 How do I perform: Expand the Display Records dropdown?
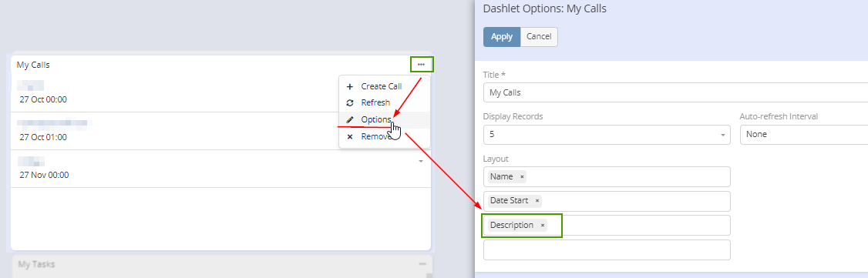(607, 134)
